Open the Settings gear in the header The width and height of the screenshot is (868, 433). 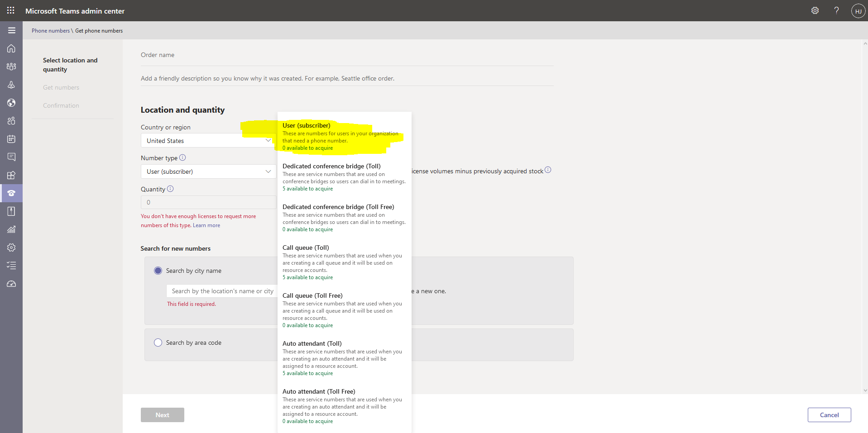[x=815, y=10]
